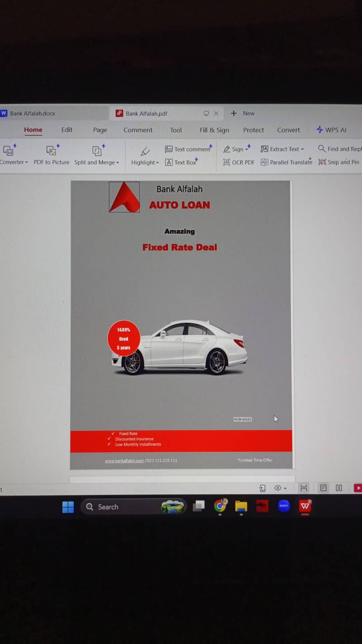Switch to the Protect ribbon tab
This screenshot has height=644, width=362.
pyautogui.click(x=253, y=130)
